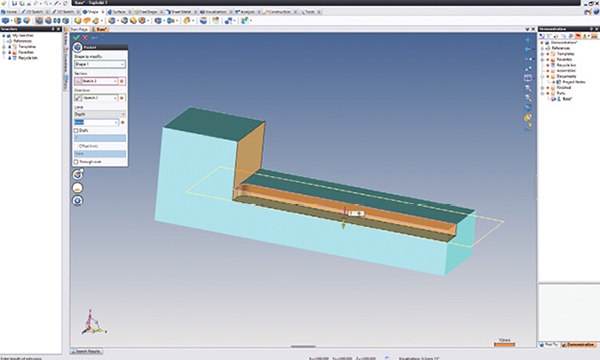Confirm the Pocket command with green checkmark
The width and height of the screenshot is (600, 360).
point(76,37)
